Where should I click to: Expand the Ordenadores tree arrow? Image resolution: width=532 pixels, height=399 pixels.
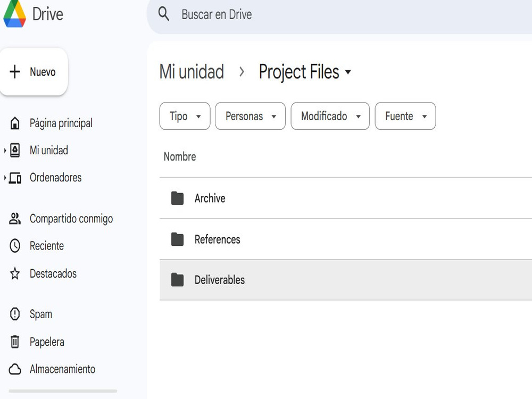5,178
